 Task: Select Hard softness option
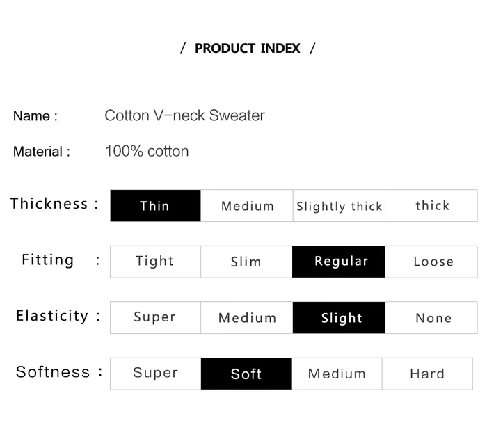tap(427, 374)
